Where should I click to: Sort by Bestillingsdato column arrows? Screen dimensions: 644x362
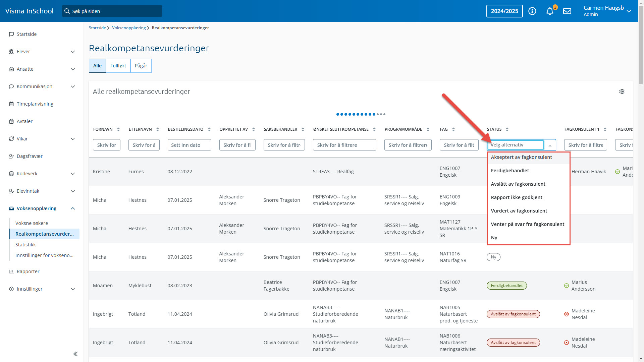209,129
